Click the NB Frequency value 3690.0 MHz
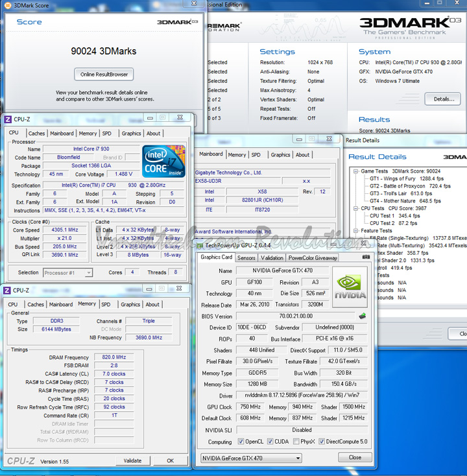 pos(149,337)
